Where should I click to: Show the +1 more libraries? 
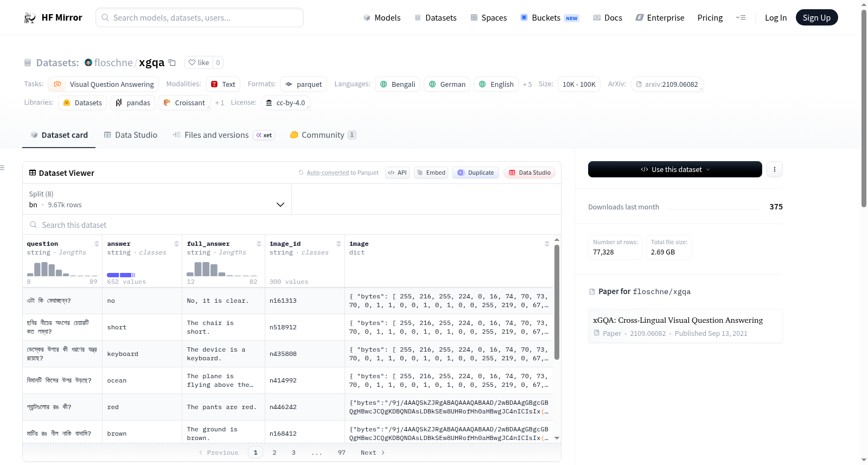pyautogui.click(x=220, y=103)
